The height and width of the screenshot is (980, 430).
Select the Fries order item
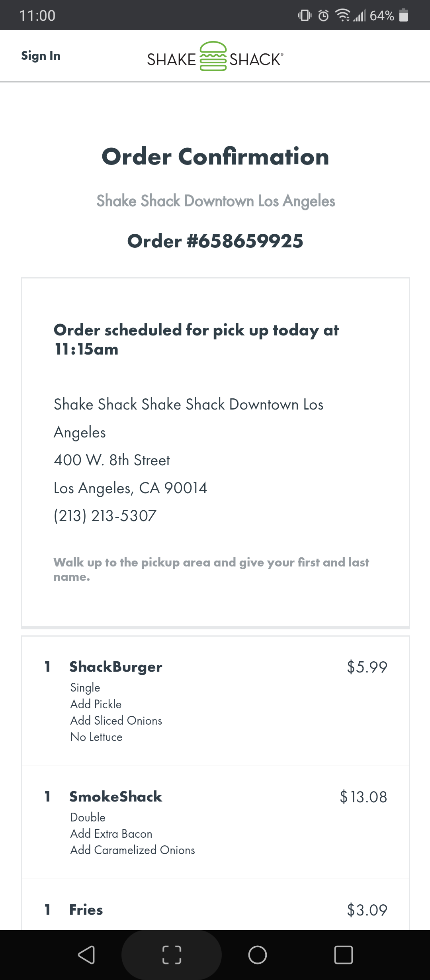point(86,910)
